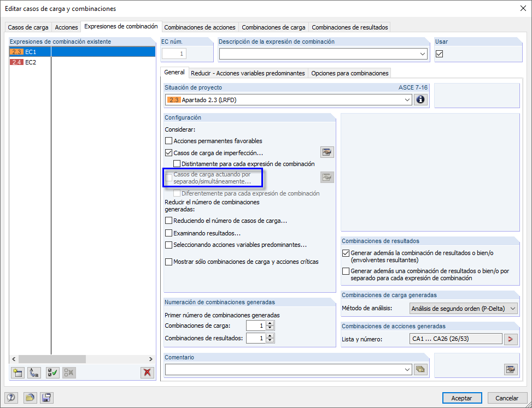Click the Aceptar button

[x=462, y=398]
